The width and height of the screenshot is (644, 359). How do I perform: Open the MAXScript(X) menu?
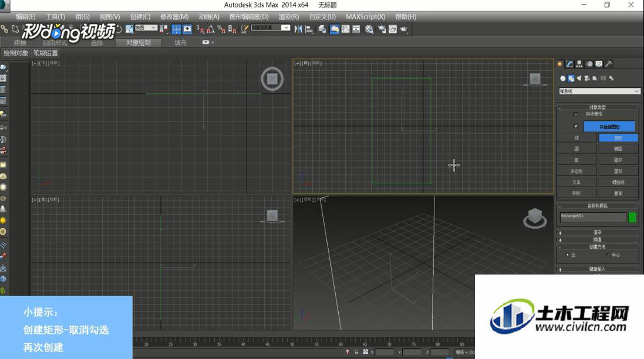(x=366, y=17)
